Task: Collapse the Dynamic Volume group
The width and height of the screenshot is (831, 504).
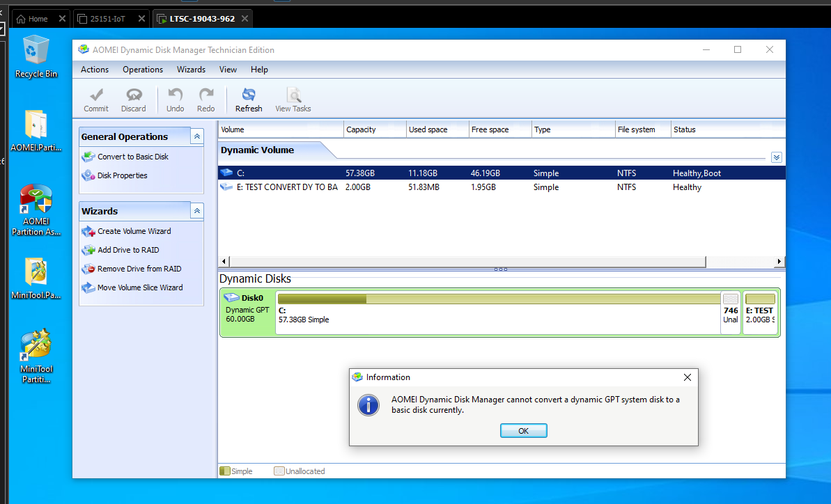Action: coord(777,157)
